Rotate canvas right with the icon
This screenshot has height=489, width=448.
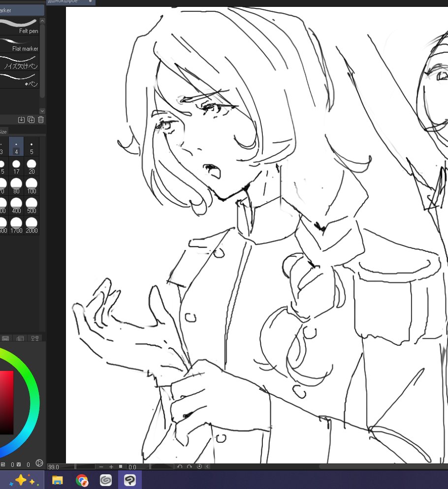pos(189,466)
